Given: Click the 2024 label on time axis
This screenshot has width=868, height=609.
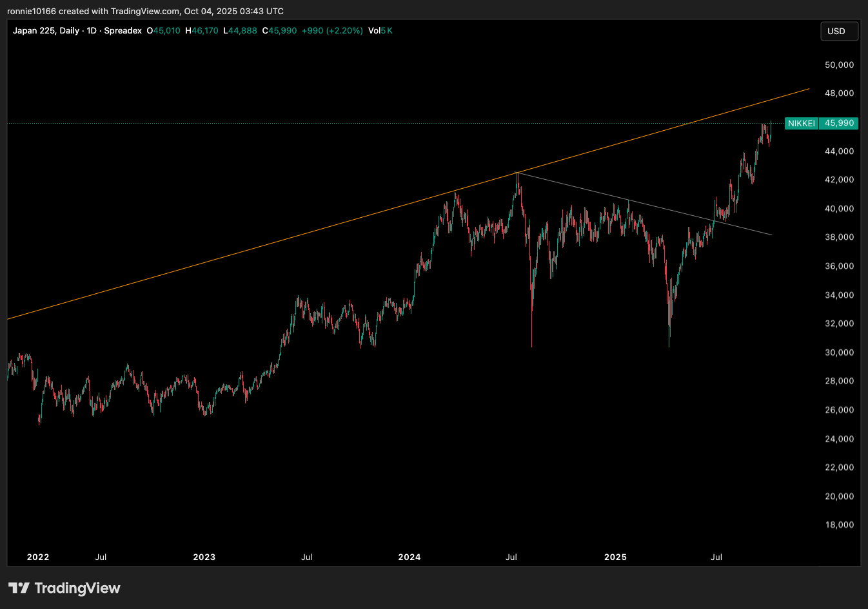Looking at the screenshot, I should click(409, 557).
